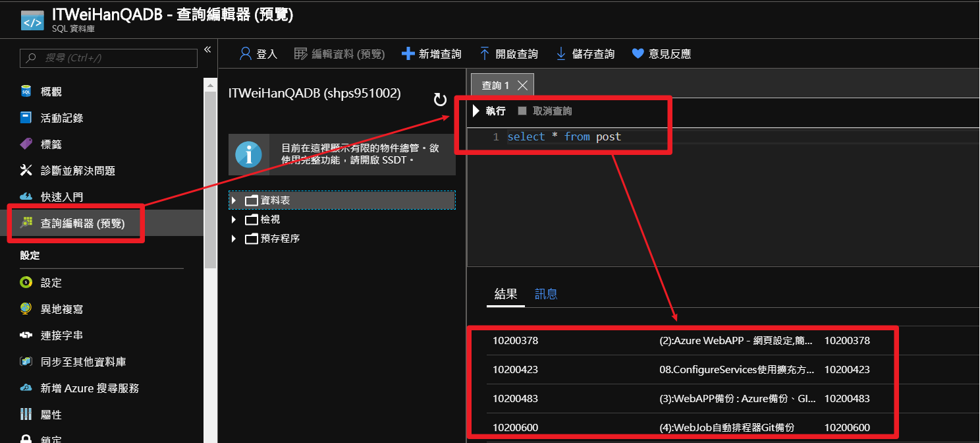This screenshot has height=443, width=980.
Task: Click the cell 08.ConfigureServices使用擴充方
Action: (736, 370)
